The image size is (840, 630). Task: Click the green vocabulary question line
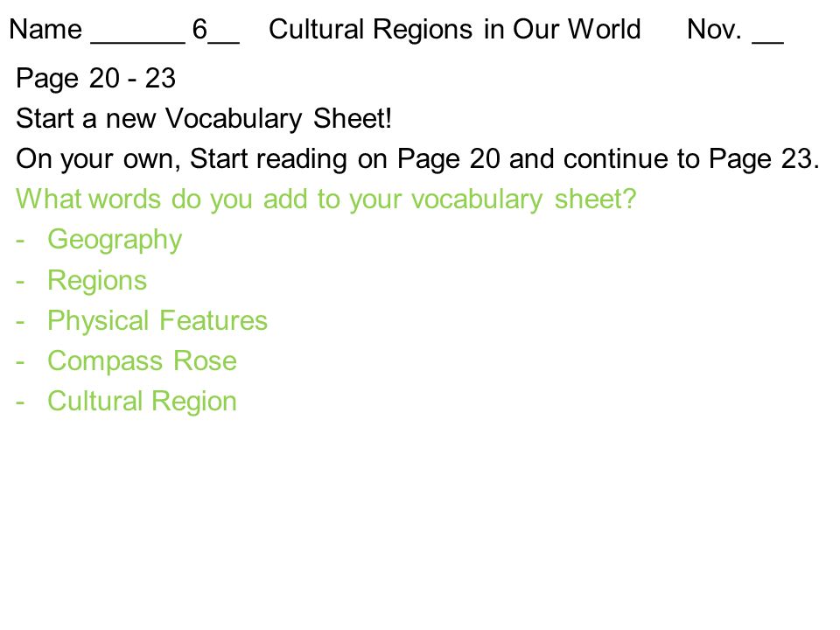point(325,199)
